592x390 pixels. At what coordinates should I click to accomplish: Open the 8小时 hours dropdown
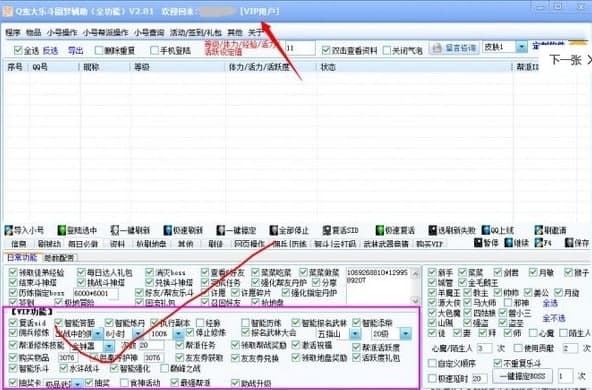point(138,333)
